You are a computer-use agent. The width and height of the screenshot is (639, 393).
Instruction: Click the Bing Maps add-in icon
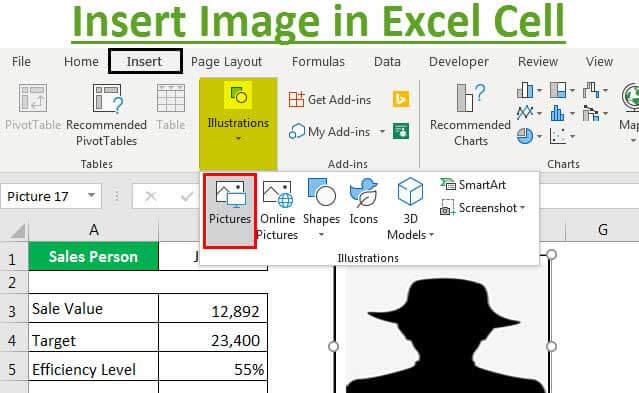click(x=401, y=99)
